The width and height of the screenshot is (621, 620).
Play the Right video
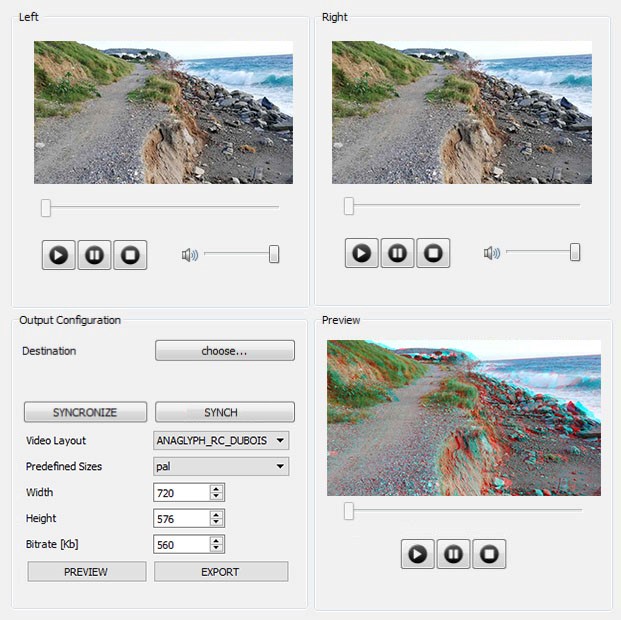pos(362,253)
